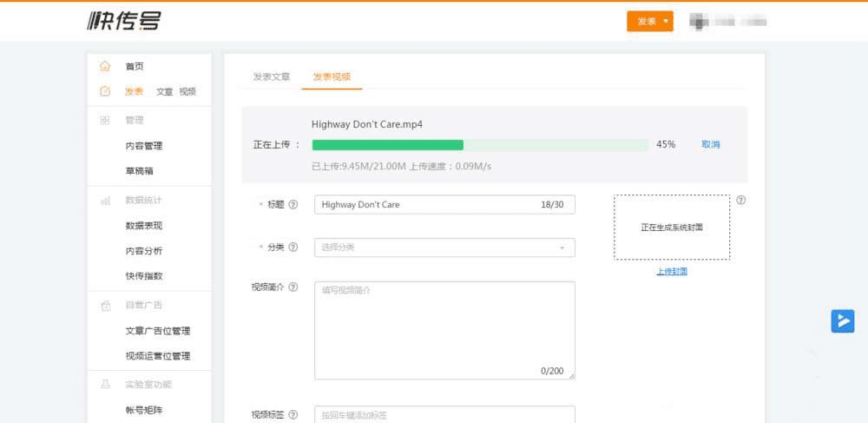Click the blurred username in header
Screen dimensions: 868x423
pyautogui.click(x=740, y=22)
